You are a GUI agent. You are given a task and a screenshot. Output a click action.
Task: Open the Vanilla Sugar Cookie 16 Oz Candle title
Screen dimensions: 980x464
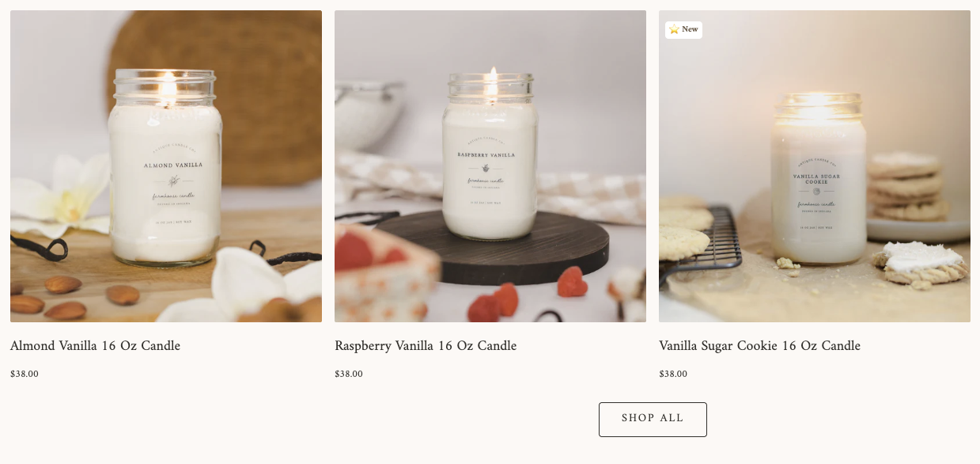tap(759, 346)
